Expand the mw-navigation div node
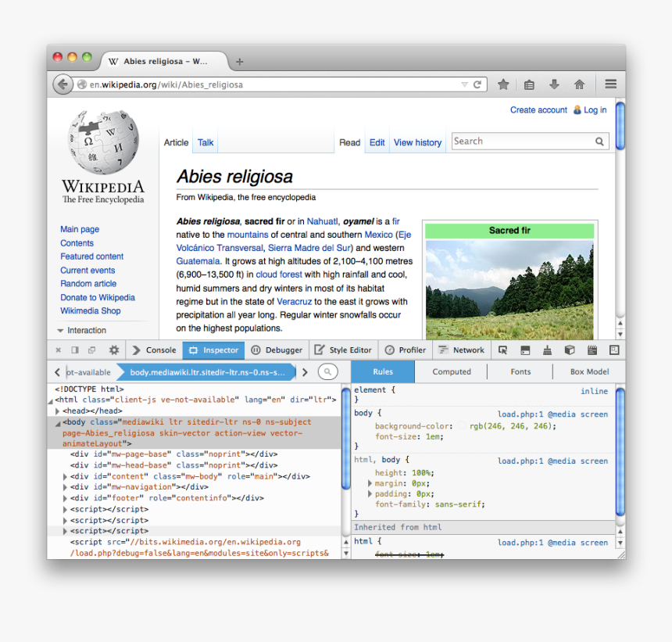The image size is (672, 642). (x=65, y=487)
